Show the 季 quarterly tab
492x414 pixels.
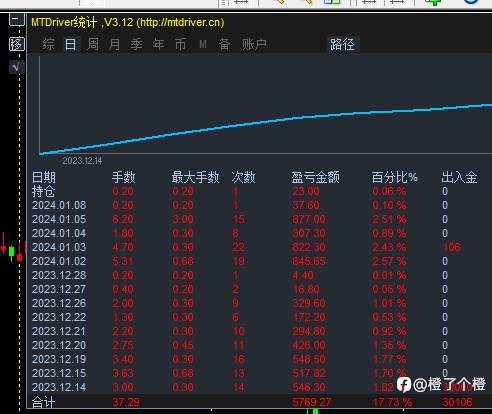(136, 44)
